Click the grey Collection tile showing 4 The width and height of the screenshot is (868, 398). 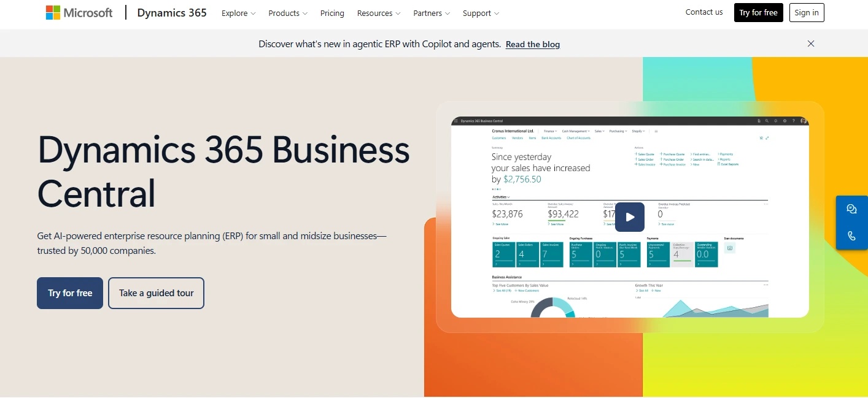(682, 254)
